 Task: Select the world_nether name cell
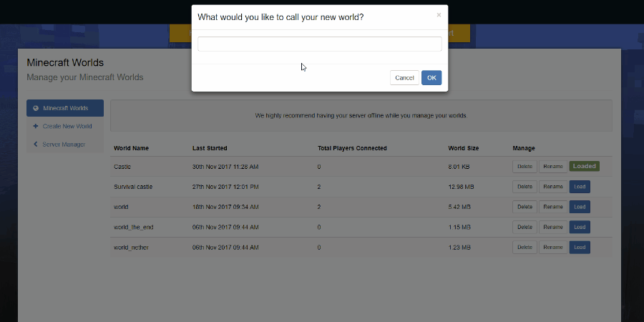click(131, 248)
